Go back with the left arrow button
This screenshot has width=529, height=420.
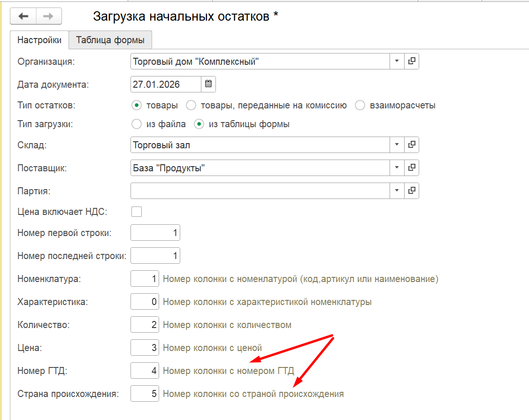(23, 16)
